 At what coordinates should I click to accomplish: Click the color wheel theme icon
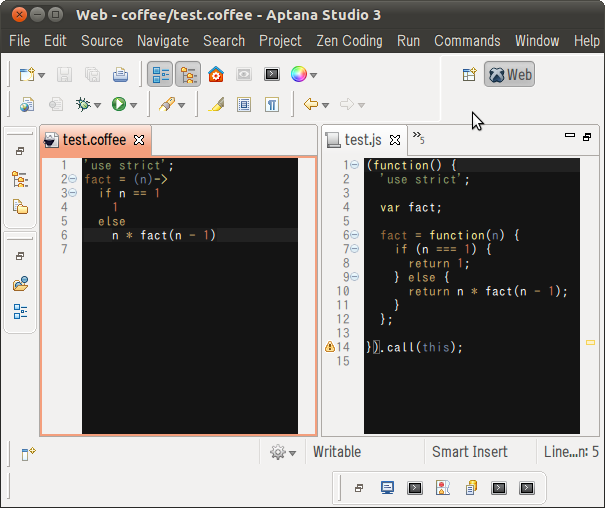[299, 74]
